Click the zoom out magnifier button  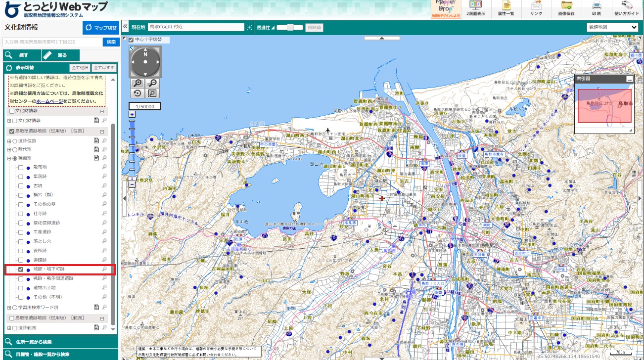(153, 84)
